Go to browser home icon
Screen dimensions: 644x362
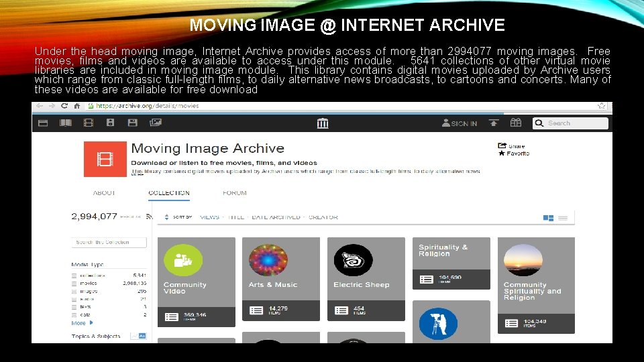76,106
